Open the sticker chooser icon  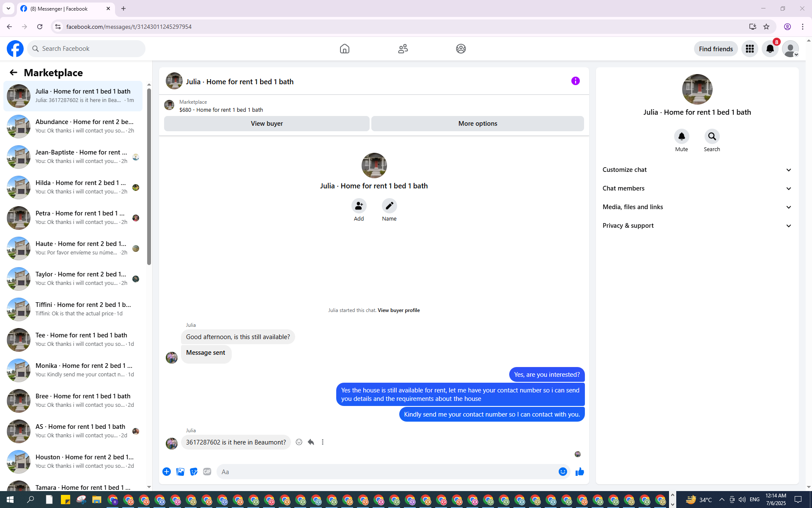pyautogui.click(x=194, y=472)
